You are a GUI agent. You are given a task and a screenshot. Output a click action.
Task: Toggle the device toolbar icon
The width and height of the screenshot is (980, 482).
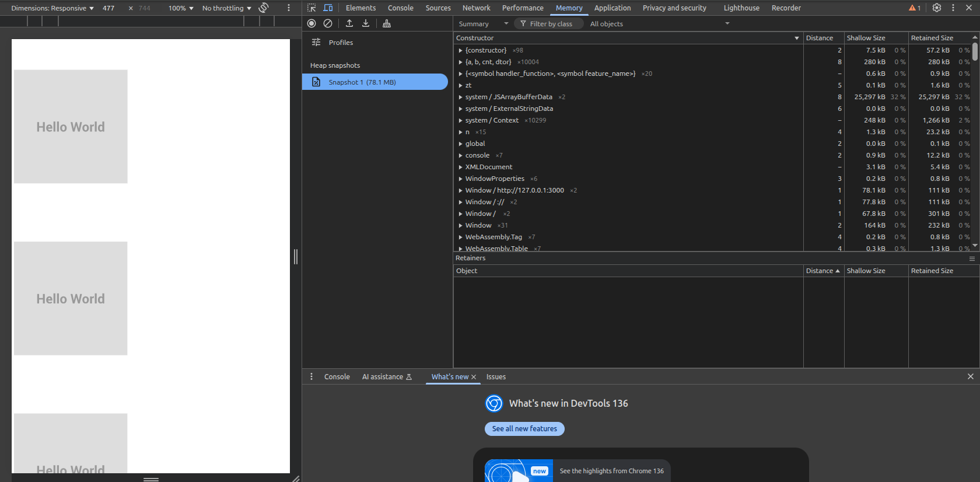pos(328,8)
